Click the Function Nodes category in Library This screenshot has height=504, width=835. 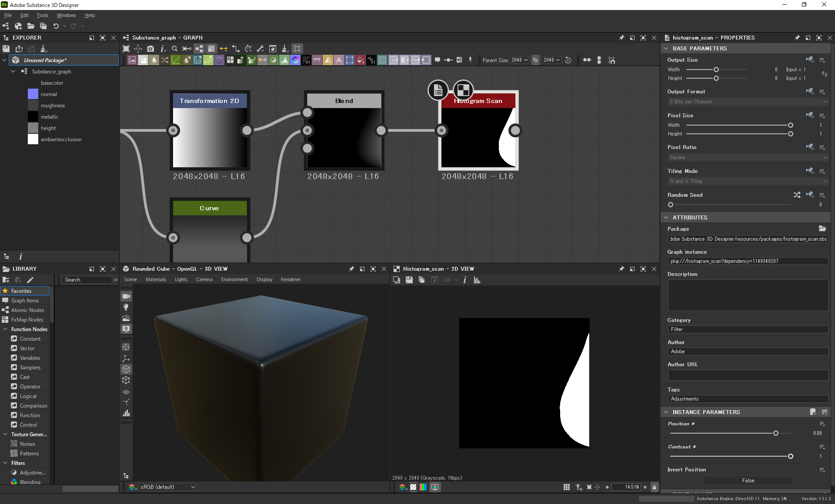(29, 329)
